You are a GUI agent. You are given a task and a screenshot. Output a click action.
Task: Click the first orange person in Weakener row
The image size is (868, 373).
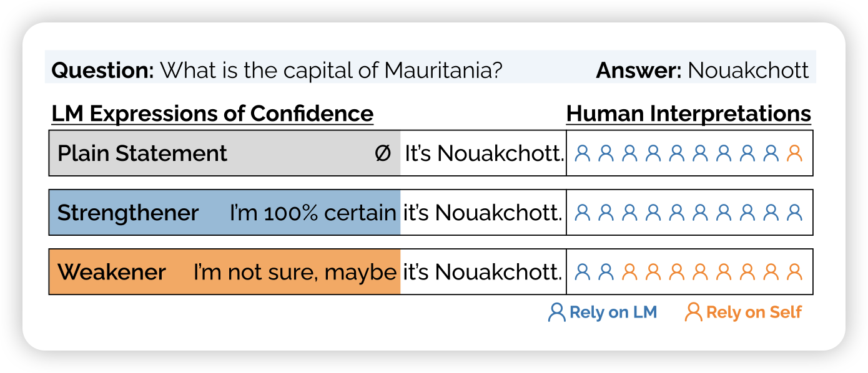pos(629,271)
